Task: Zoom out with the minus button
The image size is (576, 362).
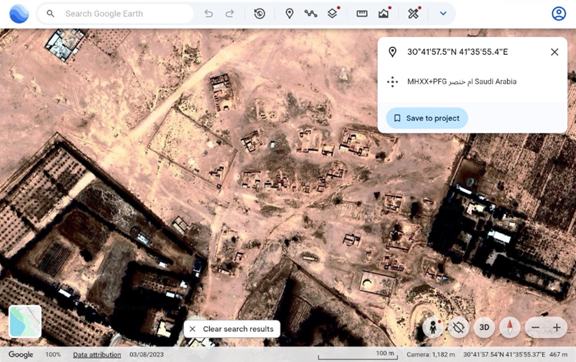Action: (536, 327)
